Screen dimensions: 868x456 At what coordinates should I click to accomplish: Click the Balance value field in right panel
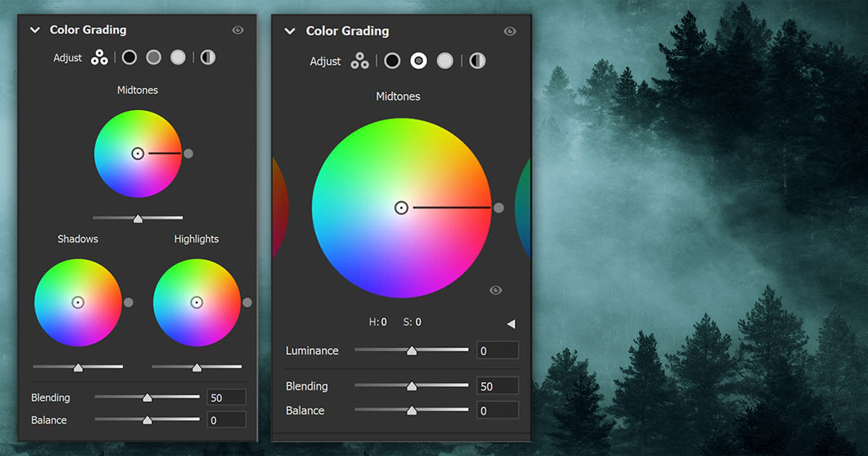(498, 410)
